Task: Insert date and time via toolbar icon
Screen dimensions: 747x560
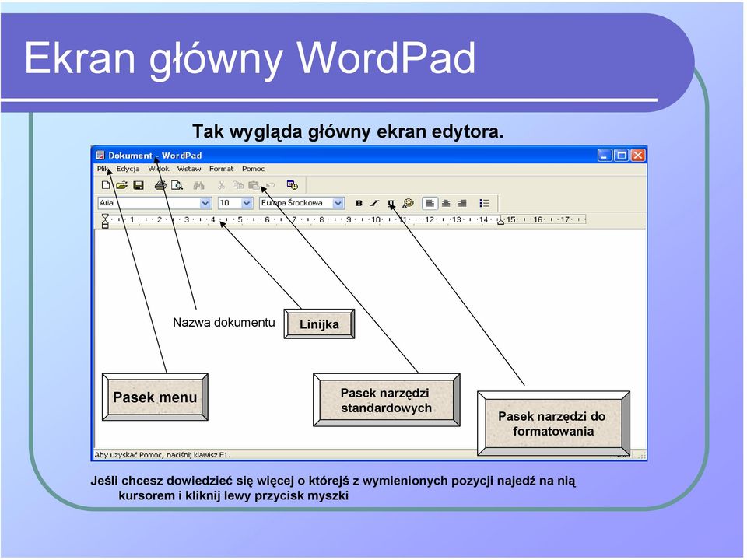Action: pos(292,185)
